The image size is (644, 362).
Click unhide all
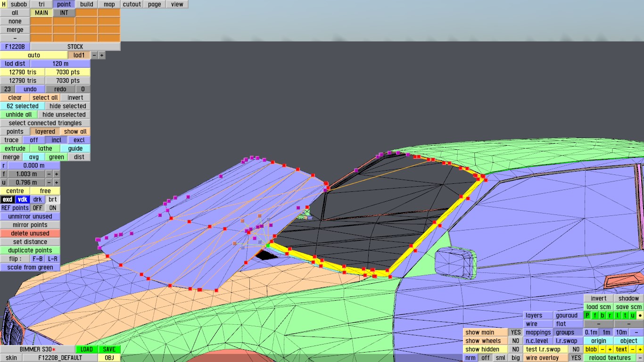click(x=19, y=115)
